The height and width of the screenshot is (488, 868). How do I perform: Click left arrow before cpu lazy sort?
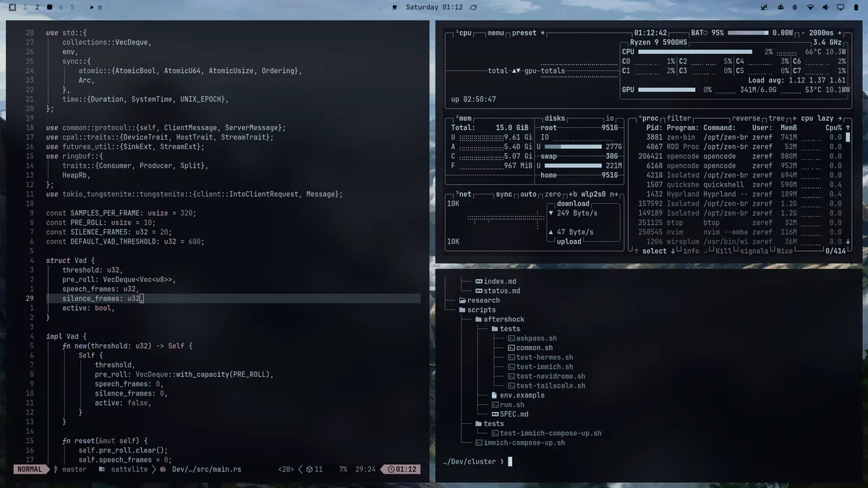click(x=793, y=119)
